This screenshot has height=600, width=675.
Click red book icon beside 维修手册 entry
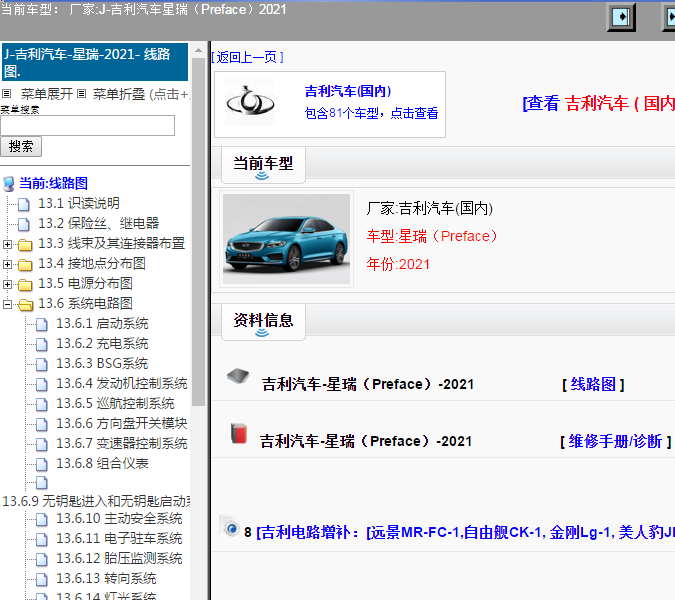pyautogui.click(x=238, y=433)
